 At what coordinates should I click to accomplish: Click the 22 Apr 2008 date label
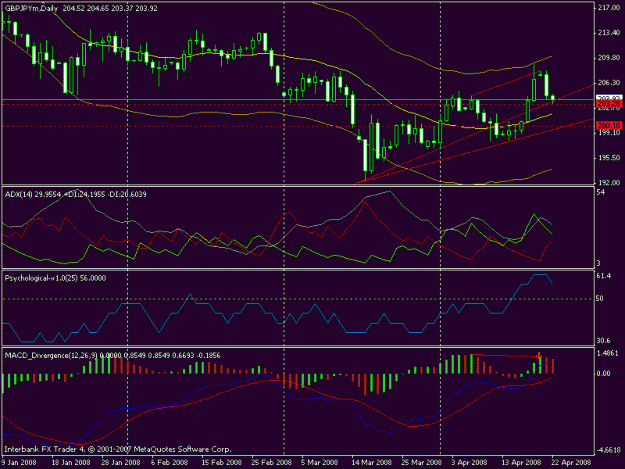point(571,462)
